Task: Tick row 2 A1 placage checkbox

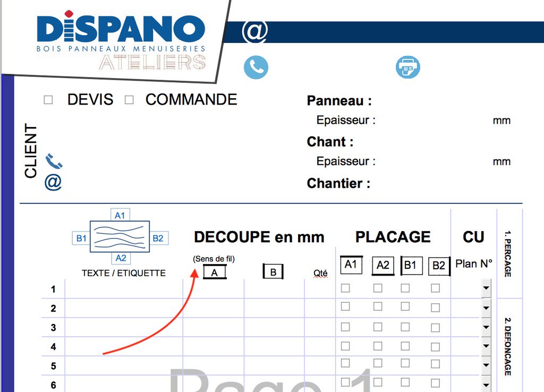Action: (345, 306)
